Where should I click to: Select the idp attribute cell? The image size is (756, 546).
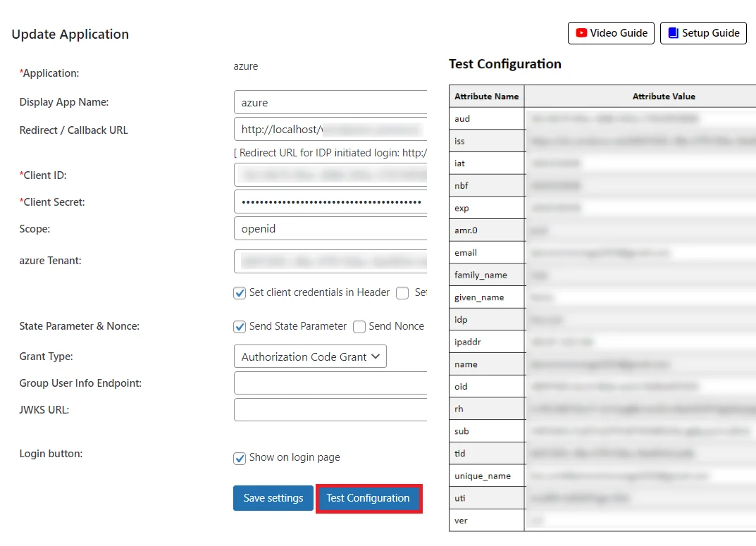click(x=486, y=320)
